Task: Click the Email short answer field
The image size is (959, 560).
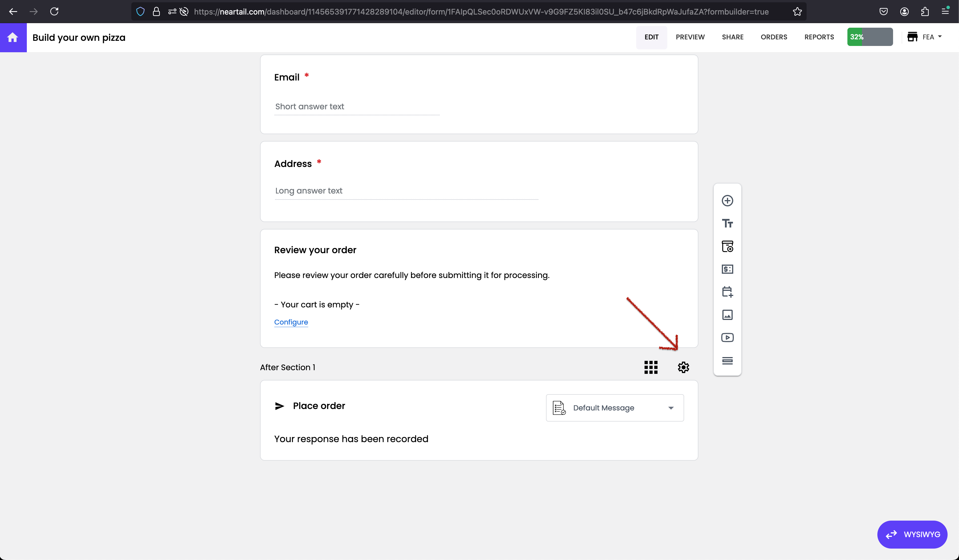Action: (x=356, y=106)
